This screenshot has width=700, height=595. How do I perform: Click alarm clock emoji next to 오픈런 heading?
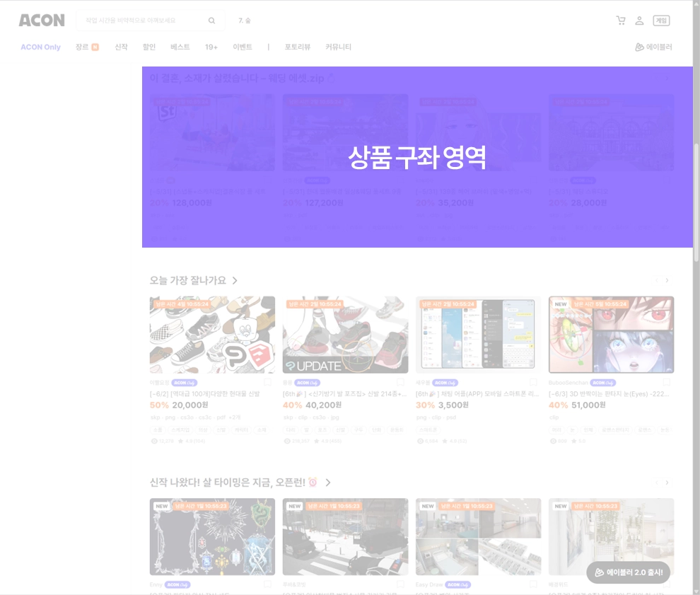[x=313, y=482]
